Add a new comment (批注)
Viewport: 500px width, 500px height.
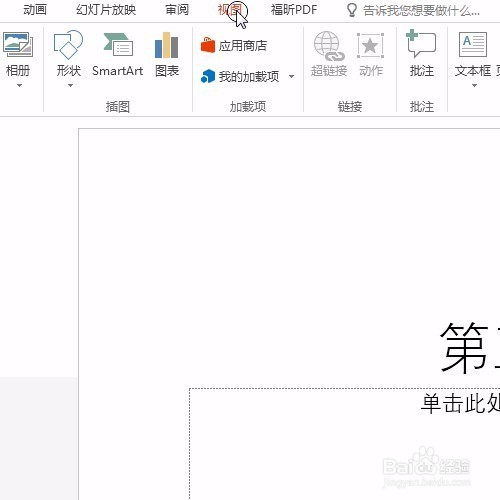coord(422,53)
